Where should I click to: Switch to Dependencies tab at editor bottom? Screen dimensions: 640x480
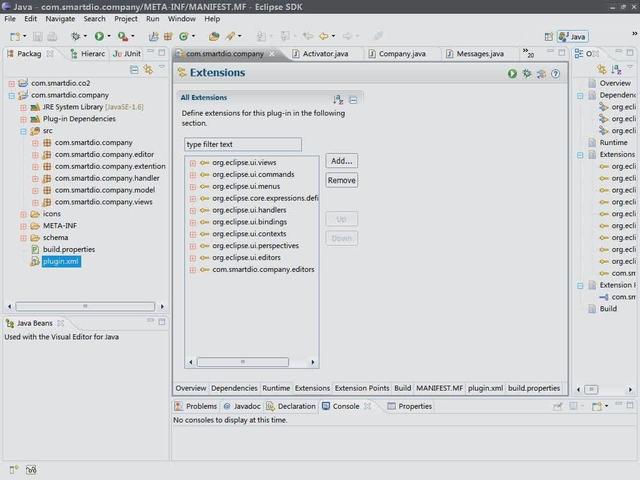[234, 388]
